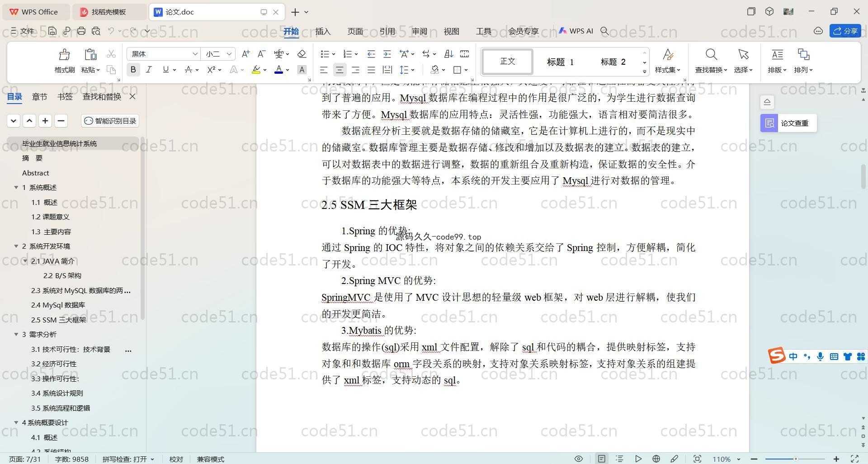Screen dimensions: 868x464
Task: Click the reading mode eye icon in status bar
Action: 578,459
